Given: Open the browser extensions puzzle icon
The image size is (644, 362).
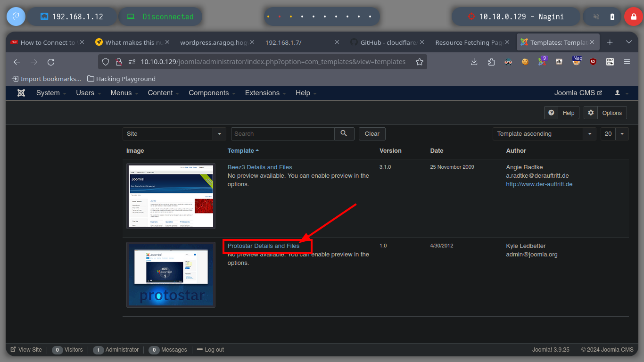Looking at the screenshot, I should click(491, 62).
